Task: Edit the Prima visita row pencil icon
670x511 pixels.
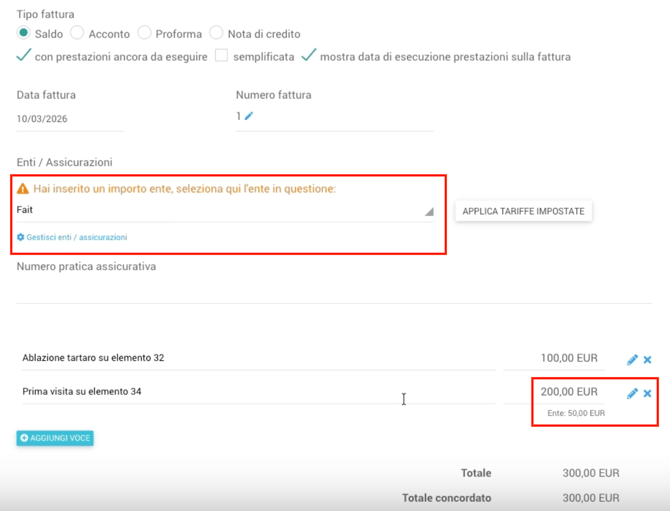Action: coord(632,393)
